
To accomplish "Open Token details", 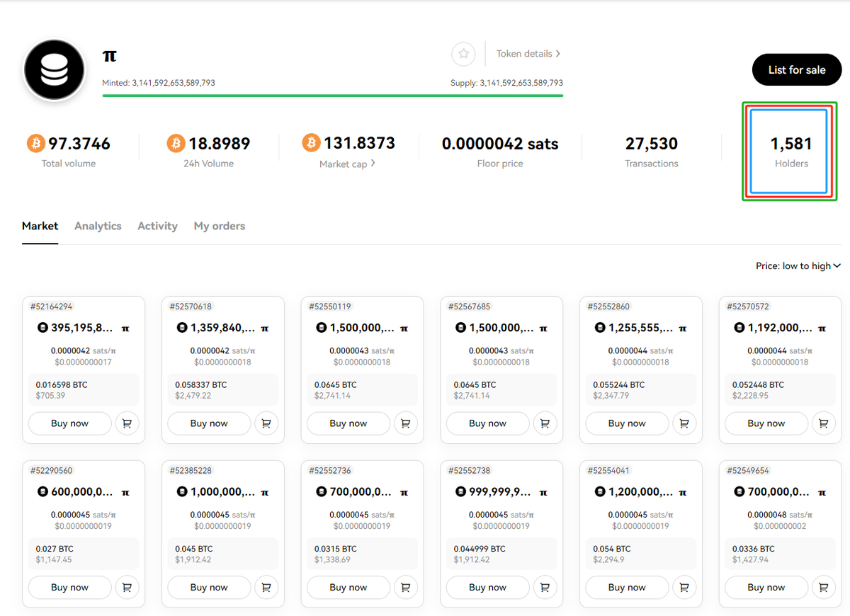I will click(x=528, y=53).
